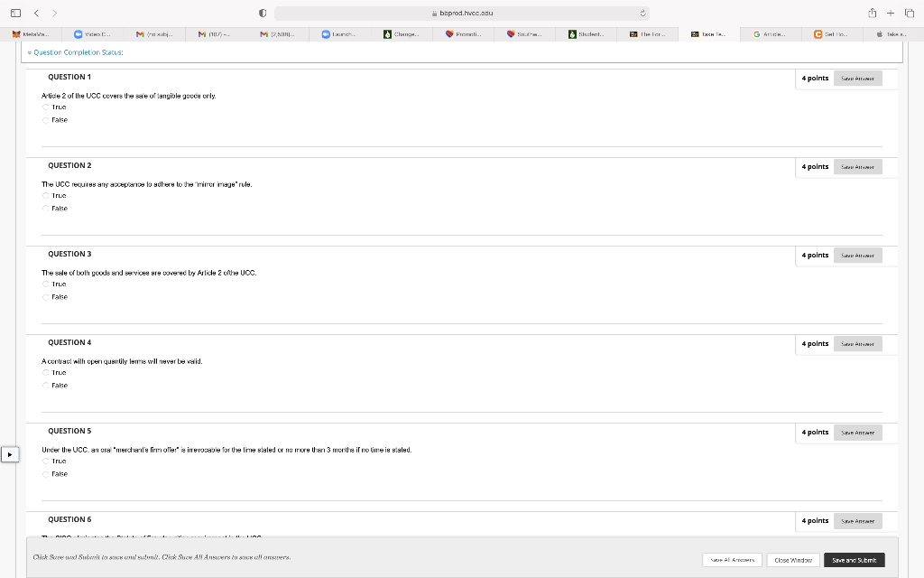The image size is (924, 578).
Task: Click the QUESTION 3 heading
Action: click(x=69, y=254)
